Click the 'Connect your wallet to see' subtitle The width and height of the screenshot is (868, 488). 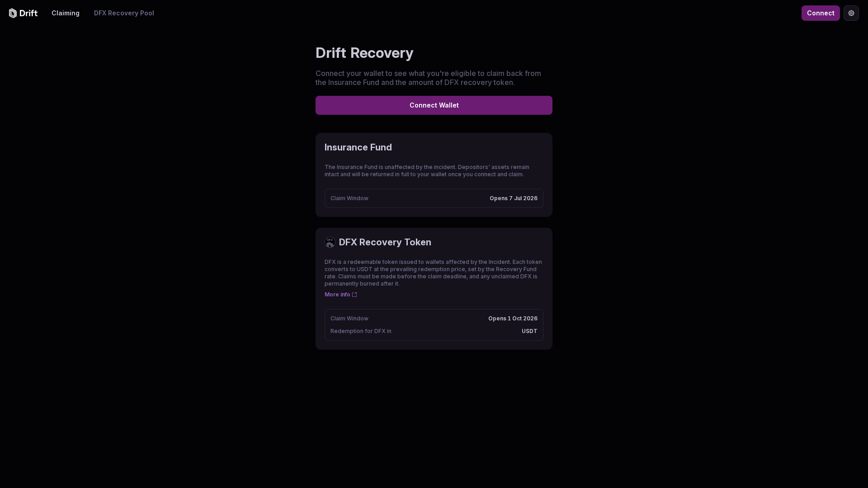tap(428, 78)
